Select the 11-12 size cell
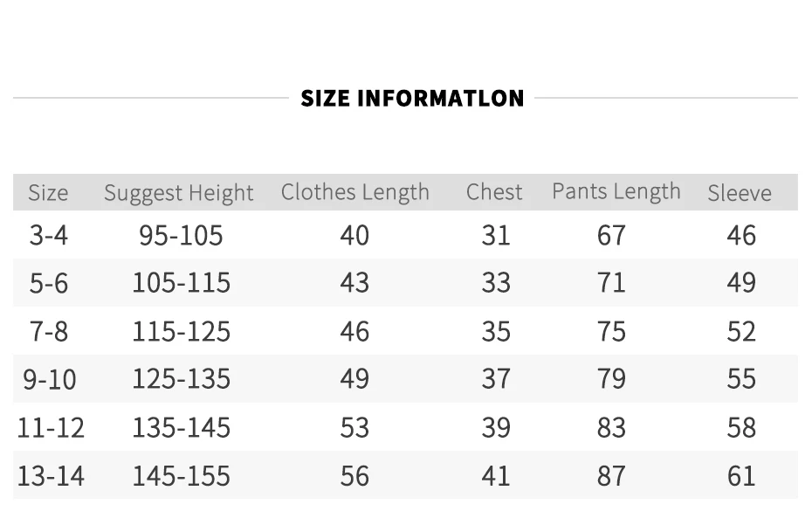 [51, 428]
